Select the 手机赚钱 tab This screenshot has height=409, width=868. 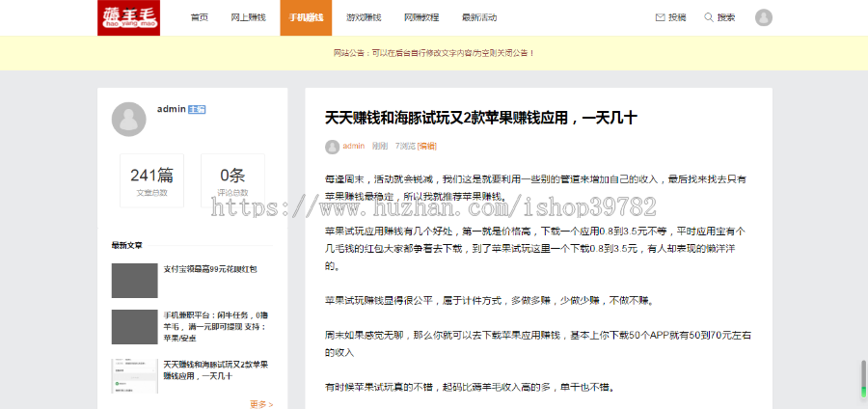click(x=306, y=17)
